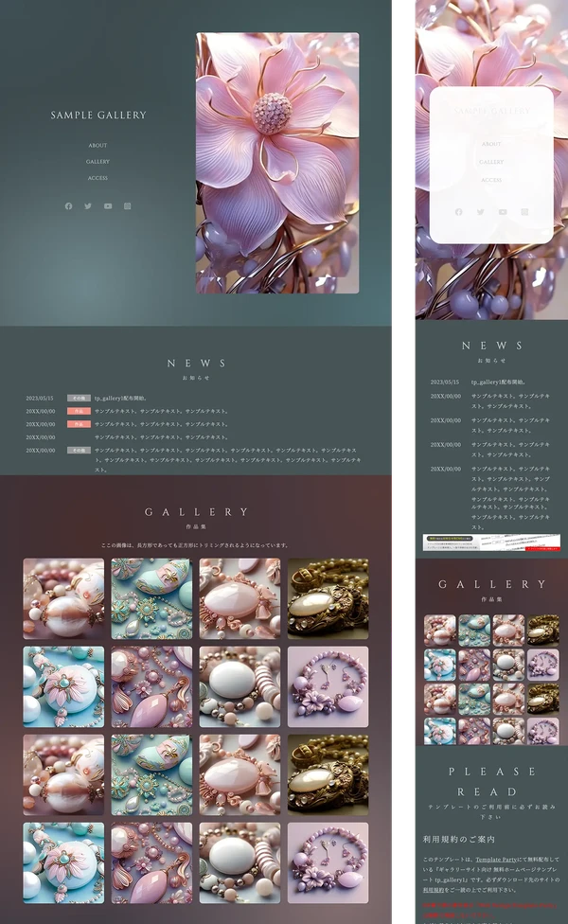Tap bottom-row purple necklace thumbnail in mobile gallery
Screen dimensions: 568x924
(x=542, y=731)
